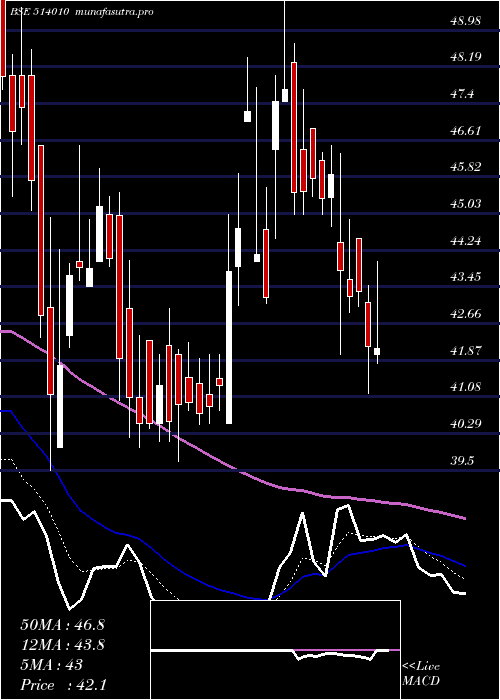Click the 40.29 price axis label
The height and width of the screenshot is (700, 500).
(x=466, y=423)
